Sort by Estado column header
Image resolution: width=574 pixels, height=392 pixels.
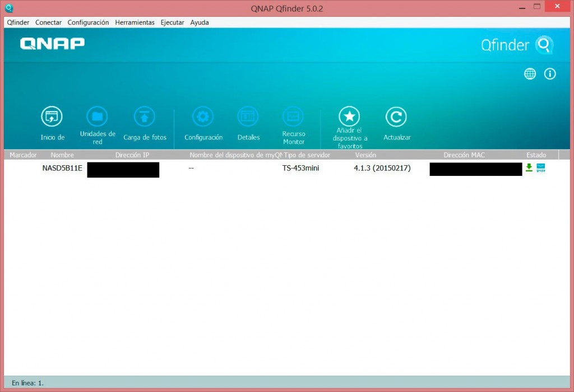pos(536,155)
